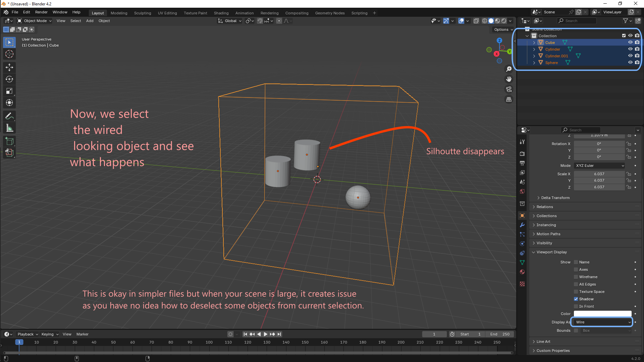Select the Add Cube tool
The height and width of the screenshot is (362, 644).
[9, 141]
